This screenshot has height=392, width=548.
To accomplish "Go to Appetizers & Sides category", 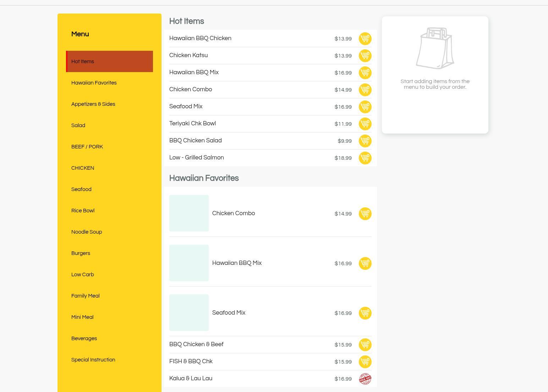I will coord(93,104).
